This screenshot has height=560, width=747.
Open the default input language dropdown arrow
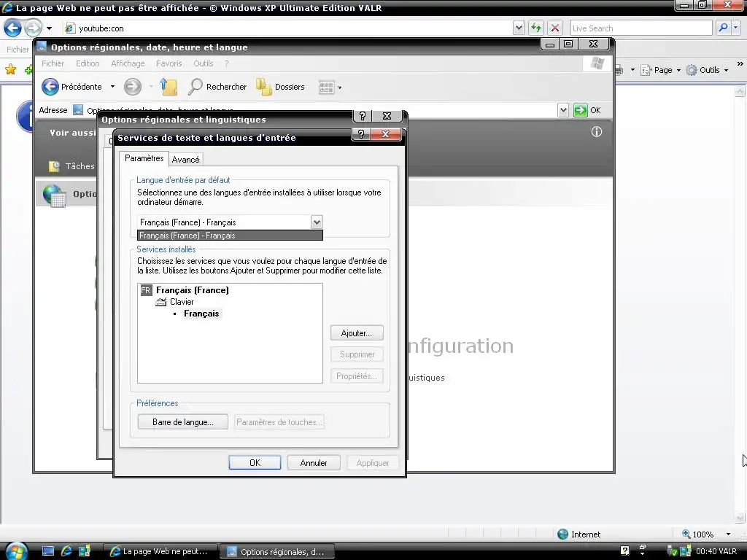click(x=317, y=222)
